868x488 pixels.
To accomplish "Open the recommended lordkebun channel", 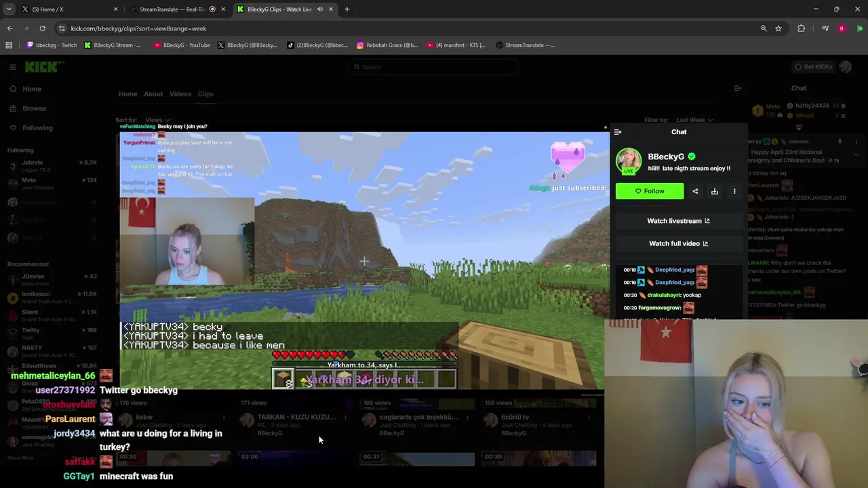I will 53,298.
